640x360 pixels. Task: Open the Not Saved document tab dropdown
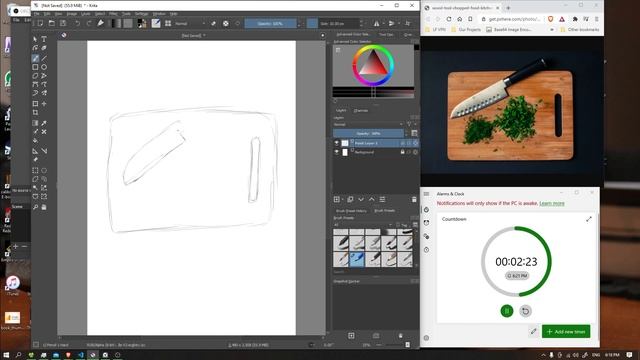click(x=193, y=36)
